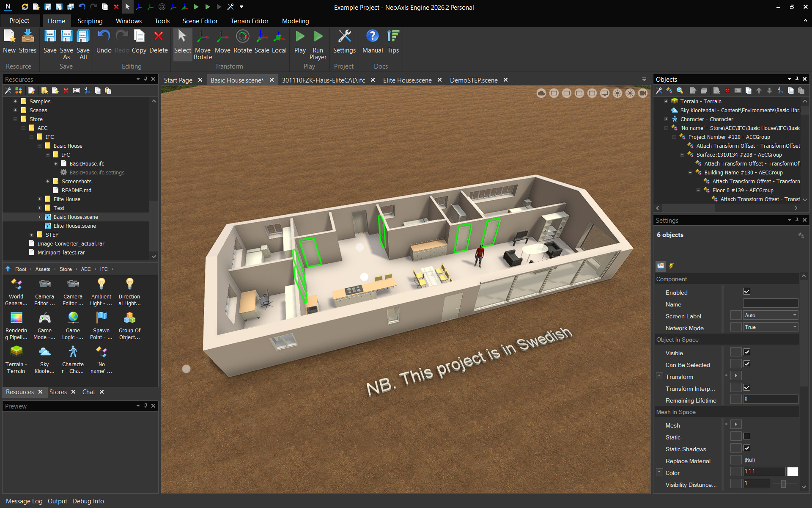Go to AEC in breadcrumb path
Image resolution: width=812 pixels, height=508 pixels.
tap(86, 269)
